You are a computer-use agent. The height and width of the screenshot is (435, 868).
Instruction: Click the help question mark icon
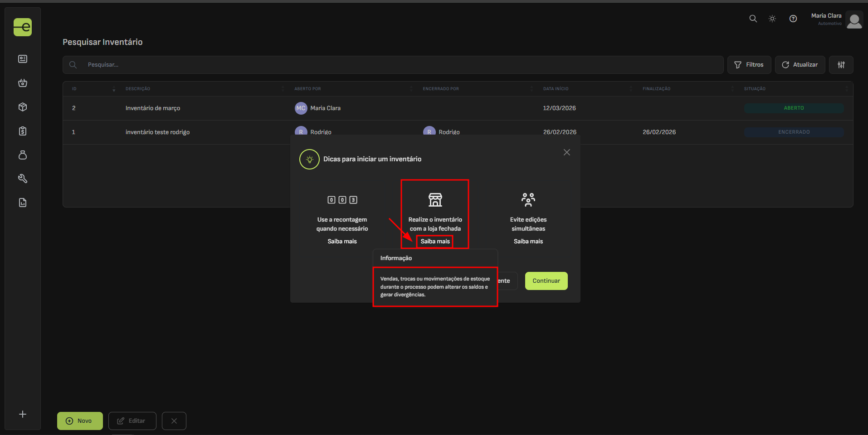click(793, 19)
